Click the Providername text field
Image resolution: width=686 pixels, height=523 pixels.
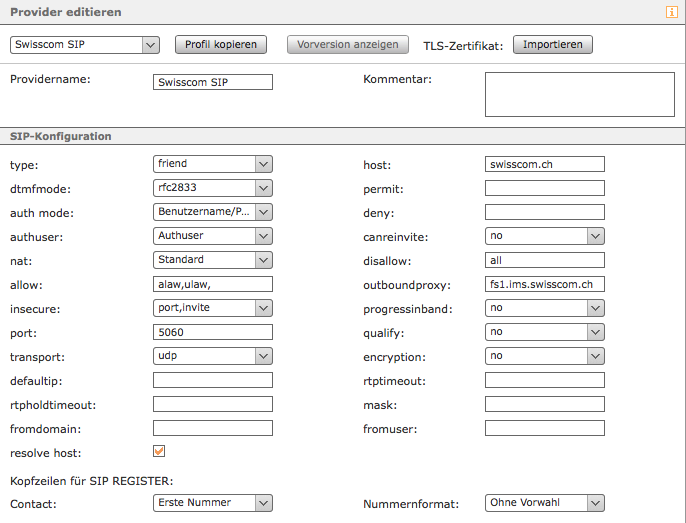[213, 82]
